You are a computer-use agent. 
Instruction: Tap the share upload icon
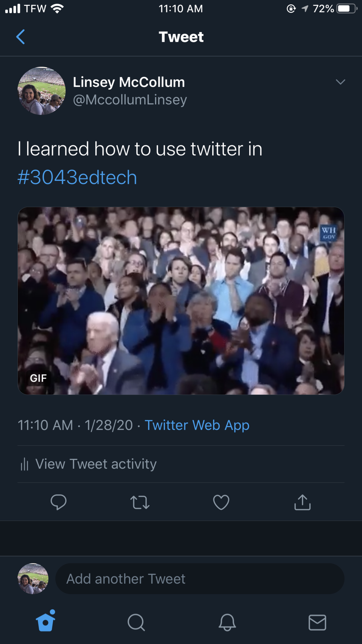(302, 502)
